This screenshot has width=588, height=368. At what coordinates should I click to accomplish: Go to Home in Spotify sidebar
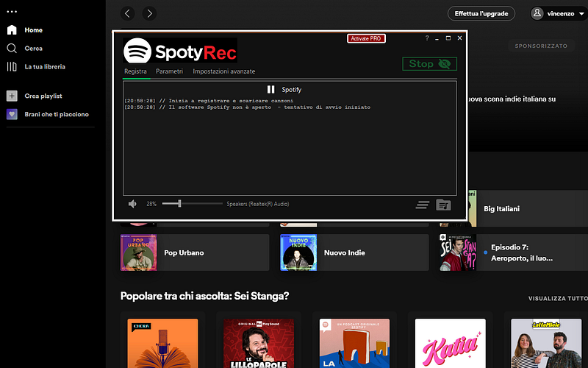point(25,30)
